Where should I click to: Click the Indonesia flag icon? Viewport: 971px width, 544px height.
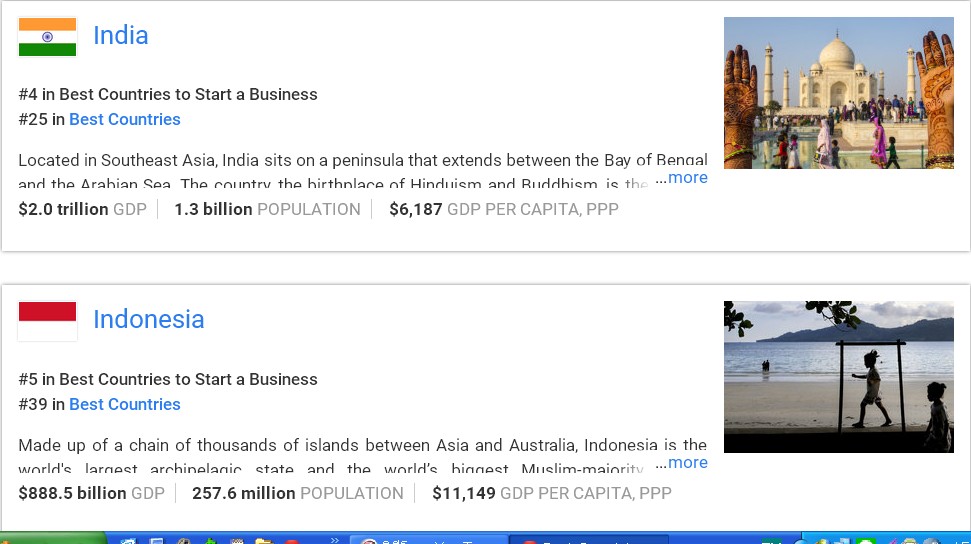(x=47, y=321)
